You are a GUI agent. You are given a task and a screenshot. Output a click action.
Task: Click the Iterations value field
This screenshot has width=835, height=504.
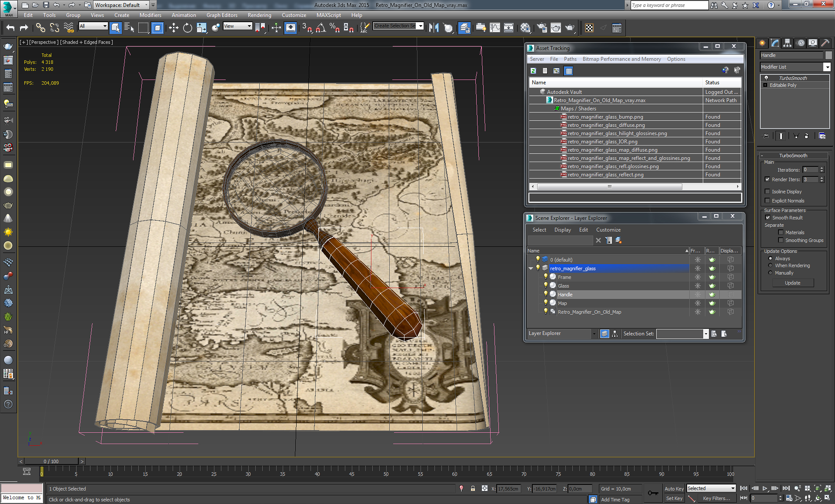click(x=810, y=170)
